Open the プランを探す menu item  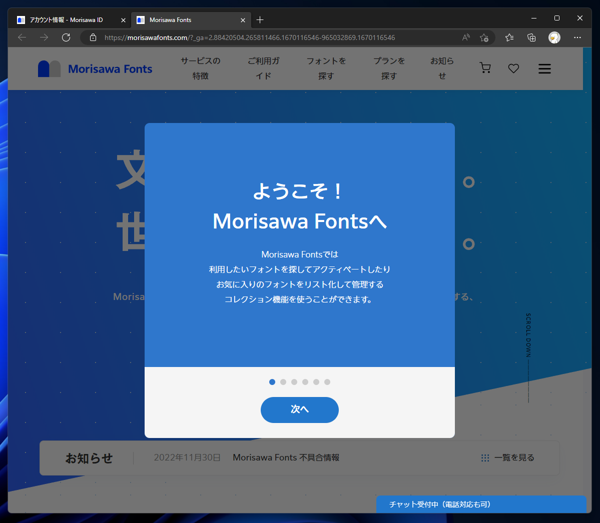(x=389, y=68)
